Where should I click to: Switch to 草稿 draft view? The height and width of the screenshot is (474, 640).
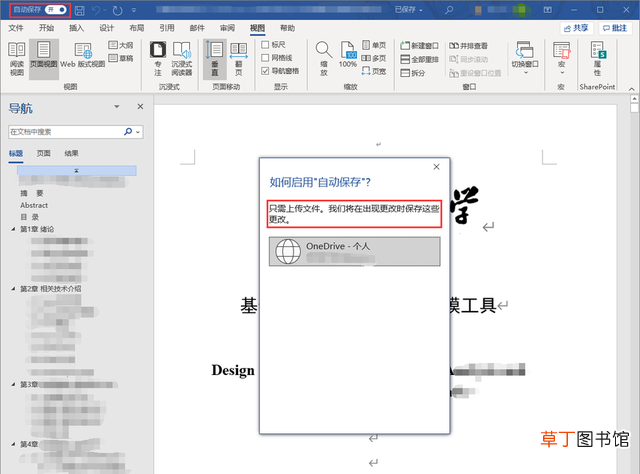click(121, 58)
